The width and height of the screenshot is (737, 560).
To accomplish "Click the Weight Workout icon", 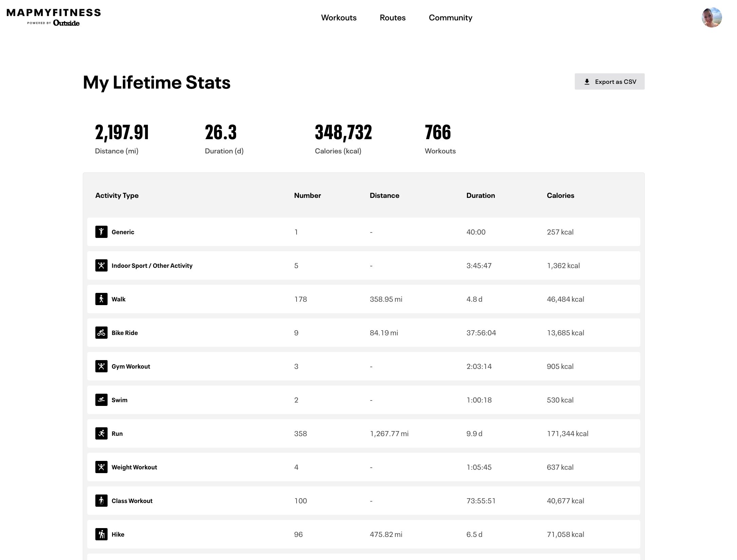I will (x=101, y=467).
